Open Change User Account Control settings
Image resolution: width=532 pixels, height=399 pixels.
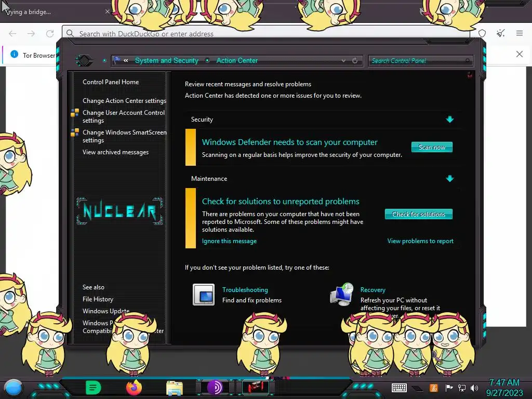point(124,116)
